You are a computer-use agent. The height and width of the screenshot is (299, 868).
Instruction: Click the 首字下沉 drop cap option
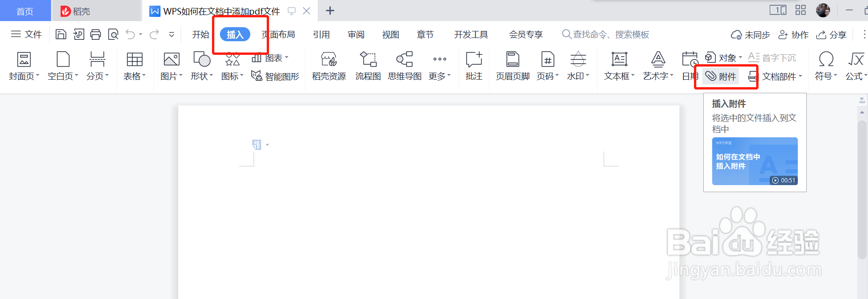click(772, 58)
